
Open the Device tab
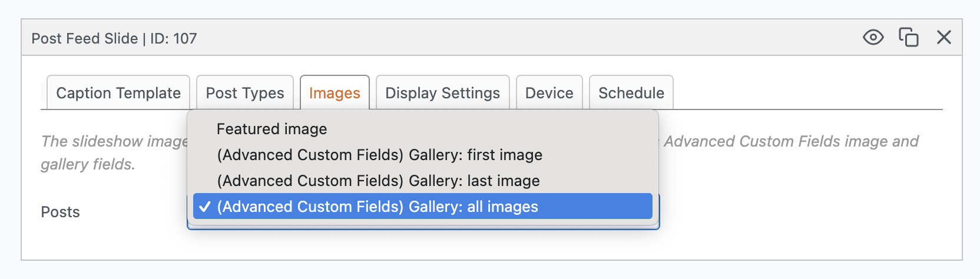549,93
